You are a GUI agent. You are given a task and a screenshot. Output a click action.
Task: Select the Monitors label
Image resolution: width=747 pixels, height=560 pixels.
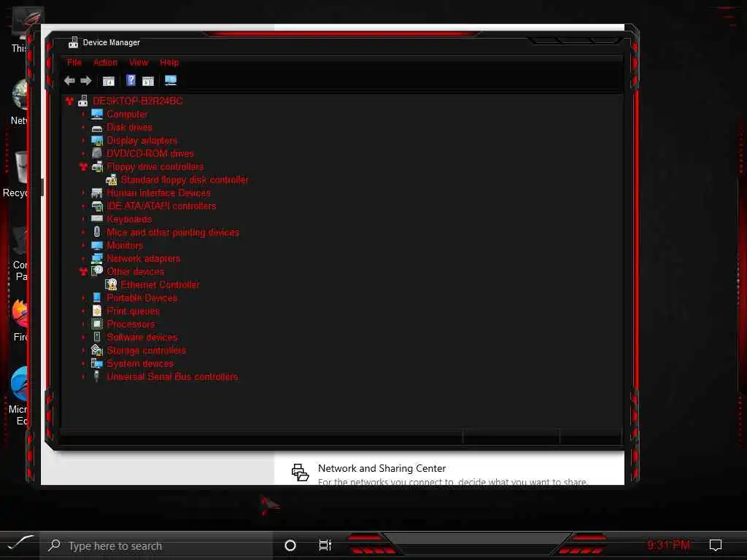(x=125, y=245)
